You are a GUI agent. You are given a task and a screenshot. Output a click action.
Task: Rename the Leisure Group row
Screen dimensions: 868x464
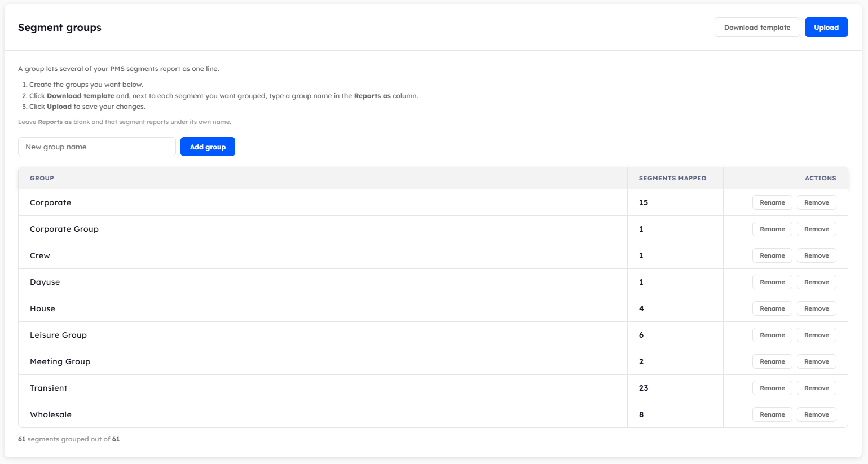point(772,335)
